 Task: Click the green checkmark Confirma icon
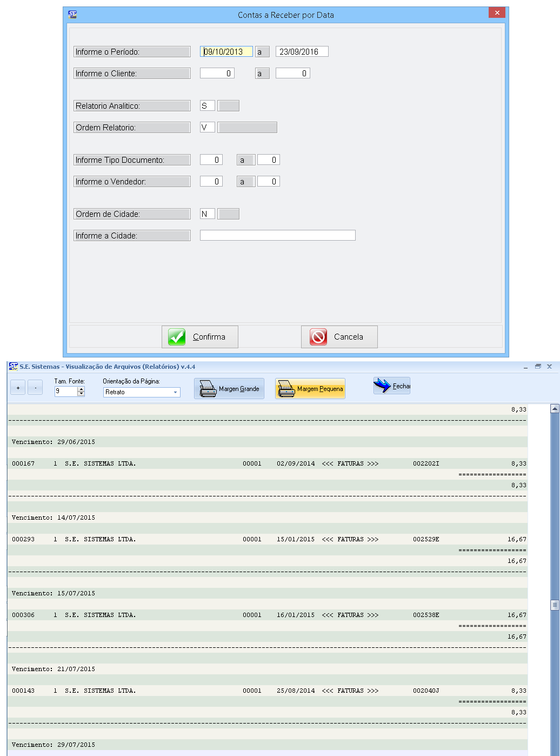177,337
